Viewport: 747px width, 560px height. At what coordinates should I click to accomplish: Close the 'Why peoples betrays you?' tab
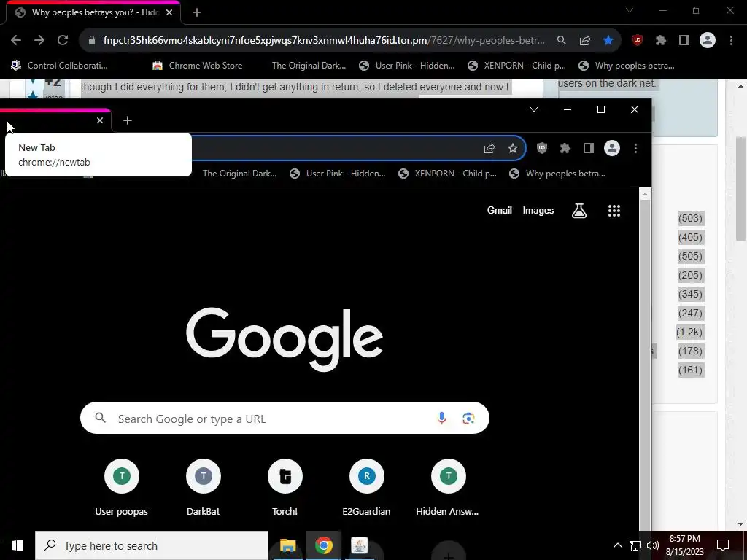(x=169, y=12)
